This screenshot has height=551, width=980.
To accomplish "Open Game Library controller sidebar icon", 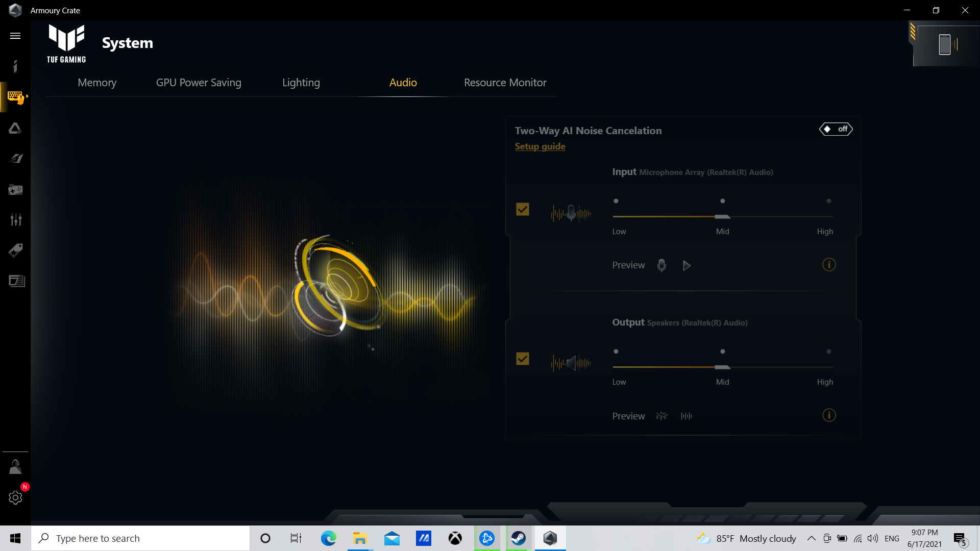I will 15,190.
